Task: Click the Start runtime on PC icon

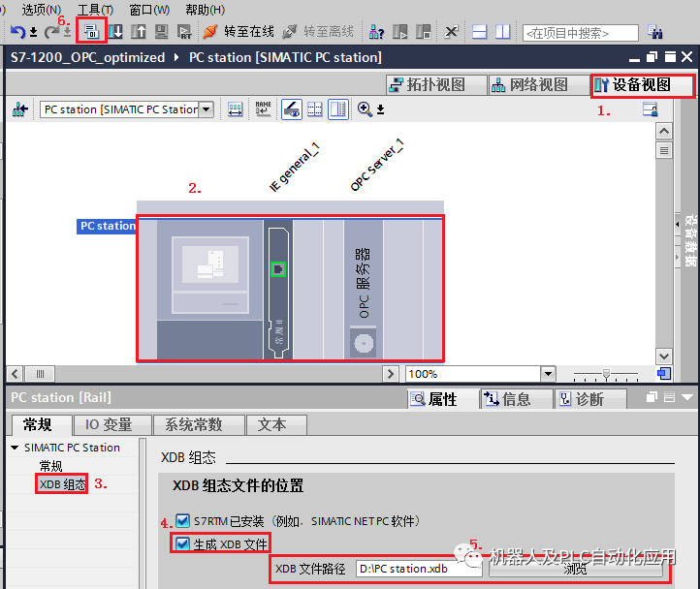Action: 184,32
